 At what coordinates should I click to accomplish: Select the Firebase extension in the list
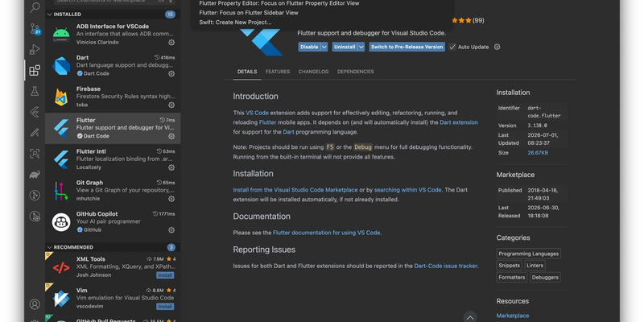113,97
